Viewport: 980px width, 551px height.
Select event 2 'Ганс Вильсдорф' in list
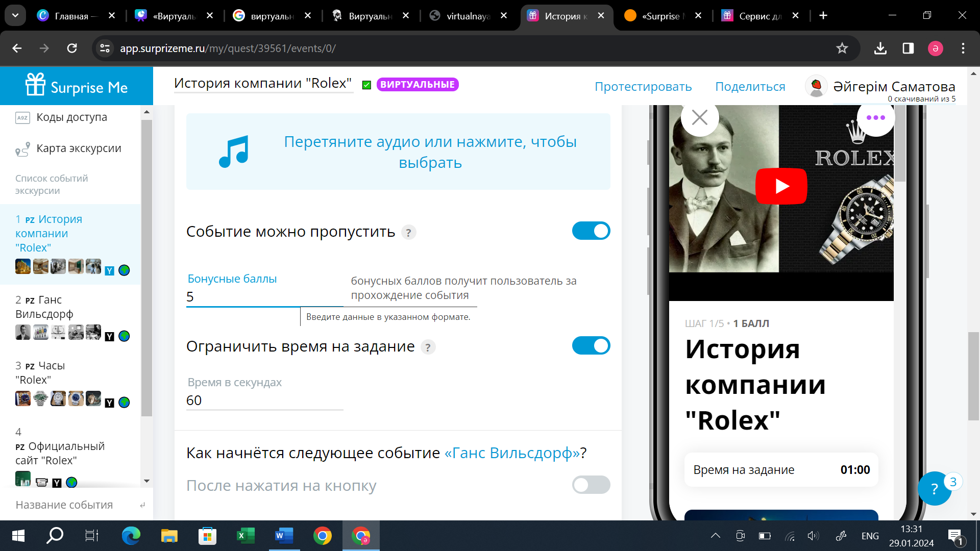click(x=44, y=307)
